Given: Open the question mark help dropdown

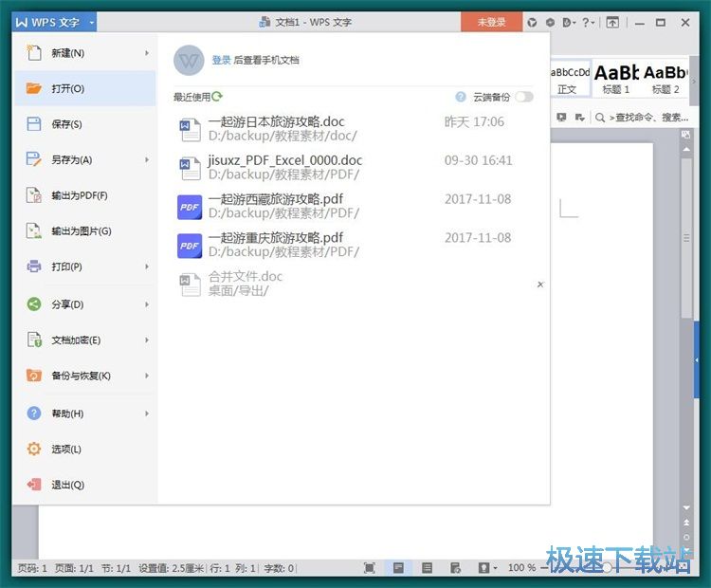Looking at the screenshot, I should pyautogui.click(x=588, y=22).
